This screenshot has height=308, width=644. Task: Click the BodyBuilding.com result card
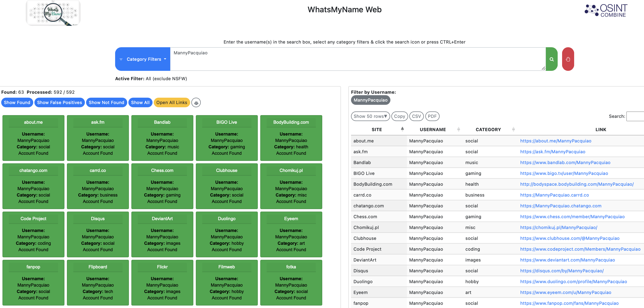coord(291,138)
